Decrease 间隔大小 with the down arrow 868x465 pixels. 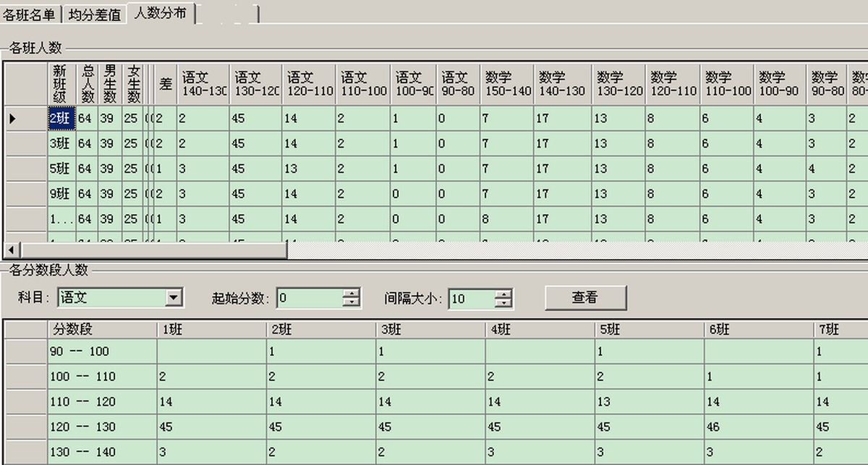pyautogui.click(x=504, y=302)
